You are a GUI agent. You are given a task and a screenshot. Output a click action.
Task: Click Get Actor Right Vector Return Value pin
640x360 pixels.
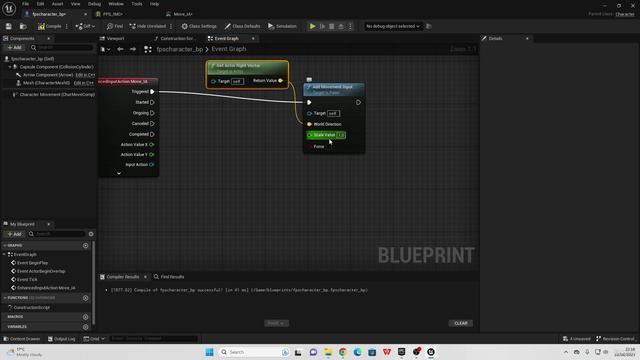click(280, 81)
